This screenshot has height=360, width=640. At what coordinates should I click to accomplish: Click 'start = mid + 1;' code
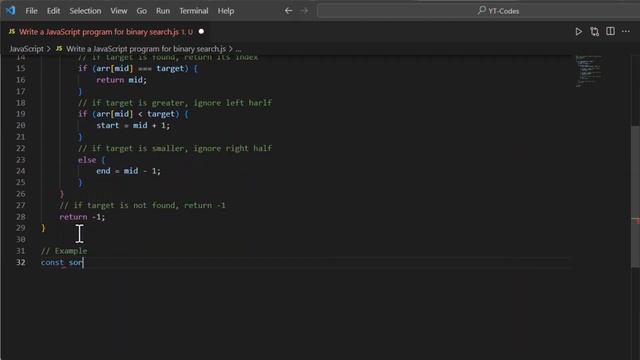coord(133,125)
